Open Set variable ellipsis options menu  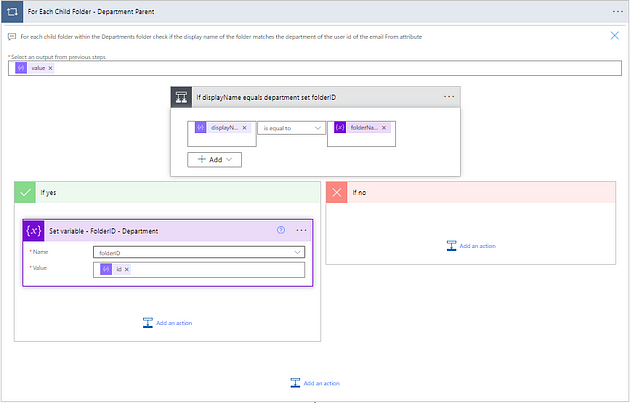point(301,230)
